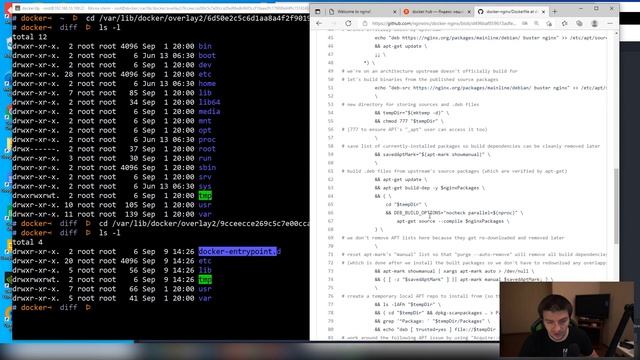Click the speaker's webcam overlay

pyautogui.click(x=567, y=319)
